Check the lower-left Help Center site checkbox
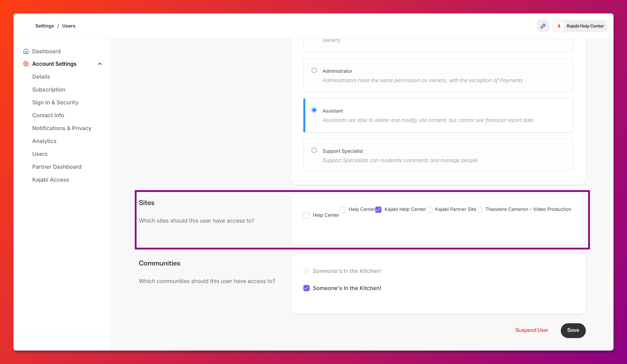Image resolution: width=627 pixels, height=364 pixels. coord(306,215)
